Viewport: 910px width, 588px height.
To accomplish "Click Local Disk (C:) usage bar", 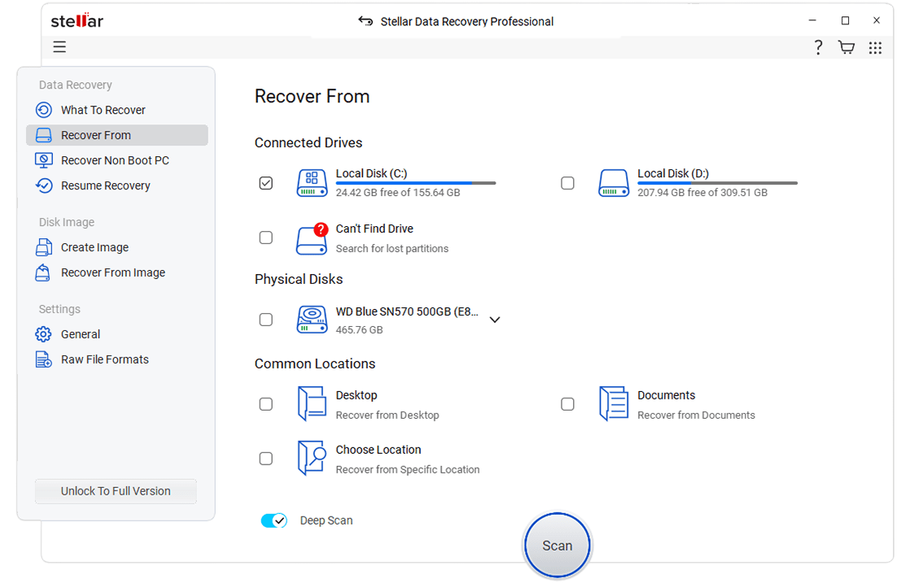I will point(415,183).
